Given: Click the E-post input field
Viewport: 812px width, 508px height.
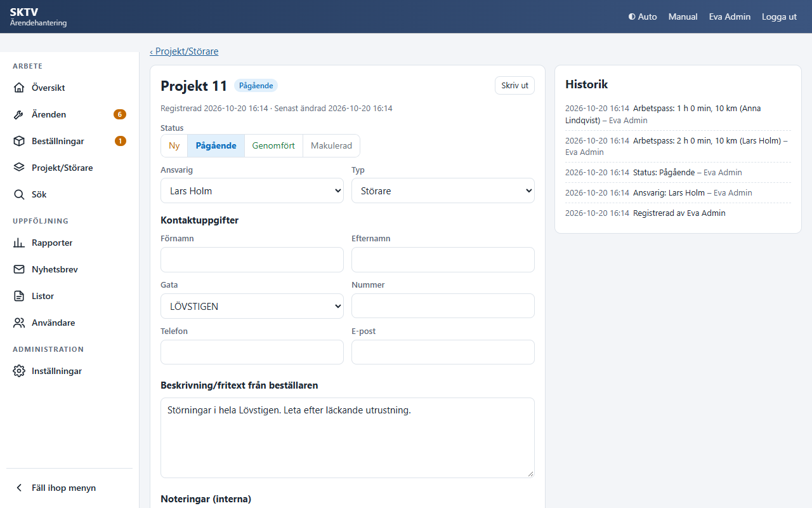Looking at the screenshot, I should click(x=443, y=352).
